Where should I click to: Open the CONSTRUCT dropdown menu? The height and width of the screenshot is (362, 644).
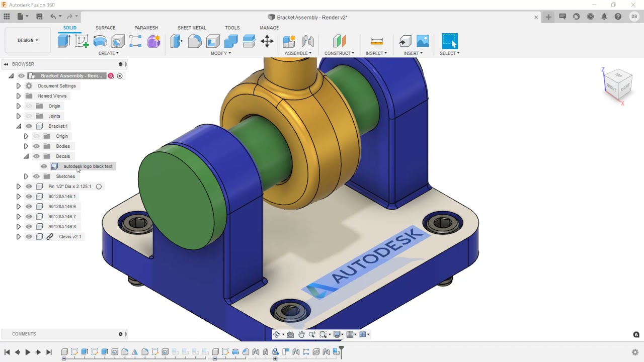point(339,53)
